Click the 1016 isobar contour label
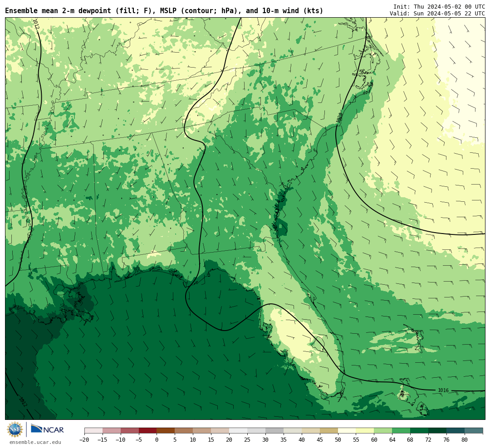 (x=443, y=390)
